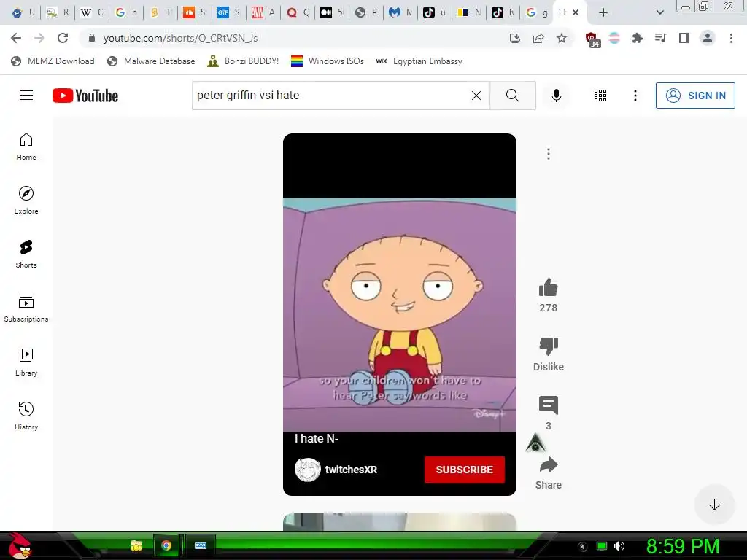Open the volume speaker tray icon
The image size is (747, 560).
[619, 546]
